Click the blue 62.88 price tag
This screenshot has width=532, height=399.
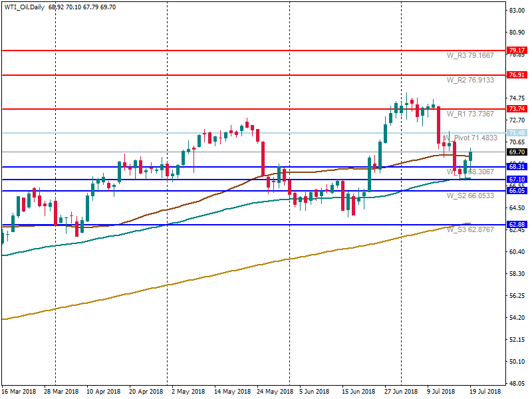click(517, 225)
